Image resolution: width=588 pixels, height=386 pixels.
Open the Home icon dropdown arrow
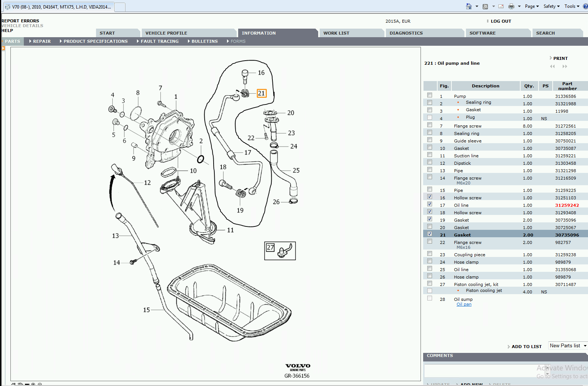tap(477, 6)
